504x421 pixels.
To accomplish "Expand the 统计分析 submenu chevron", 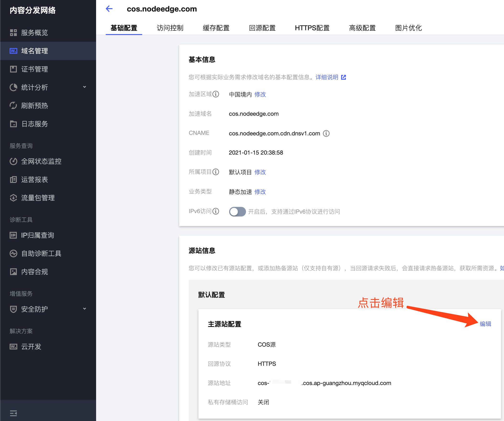I will pos(85,87).
